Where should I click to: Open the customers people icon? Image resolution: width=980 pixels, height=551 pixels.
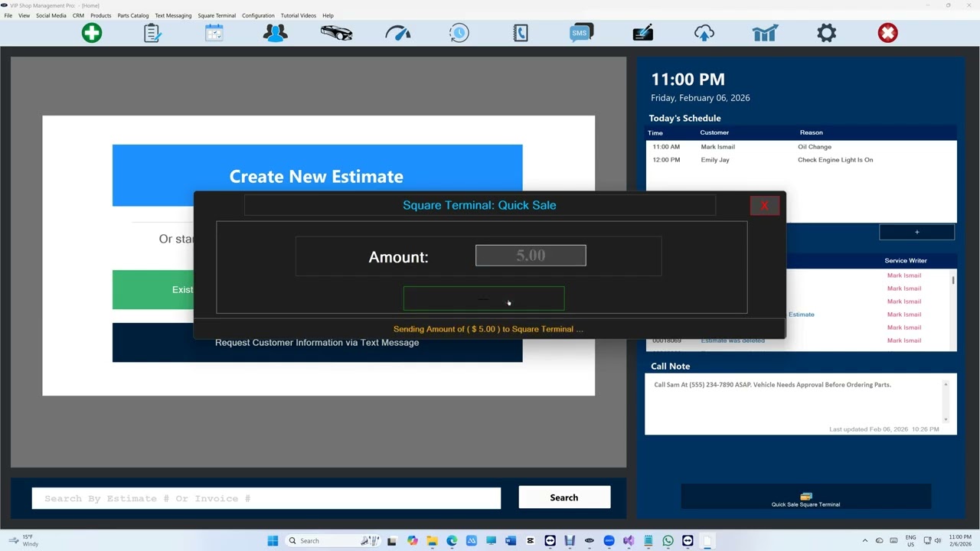click(276, 33)
